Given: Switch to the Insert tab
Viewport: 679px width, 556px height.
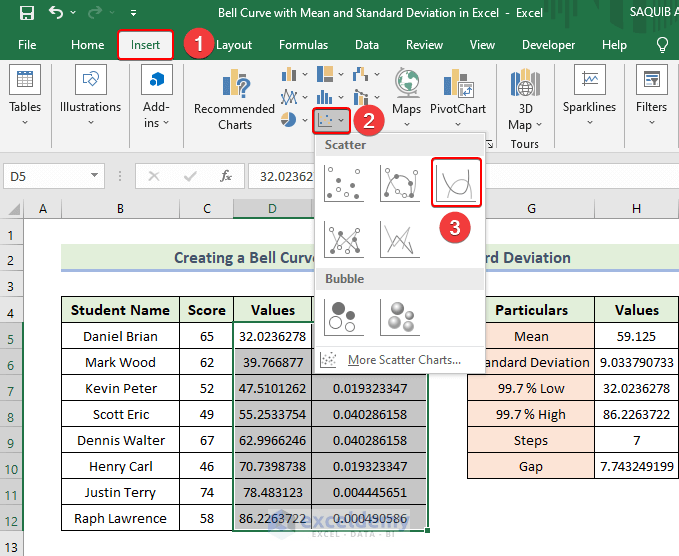Looking at the screenshot, I should point(145,45).
